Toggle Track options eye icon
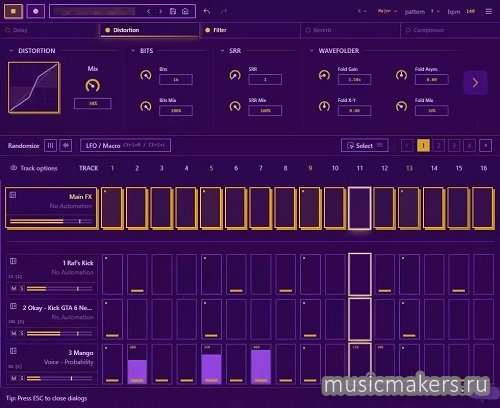Screen dimensions: 500x408 pos(14,168)
